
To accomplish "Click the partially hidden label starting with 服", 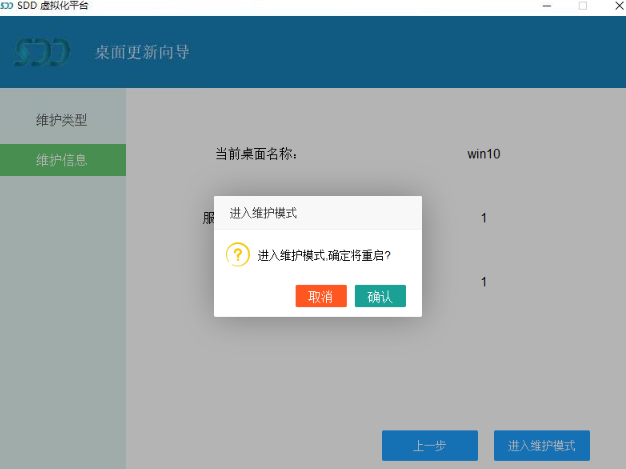I will pos(208,218).
